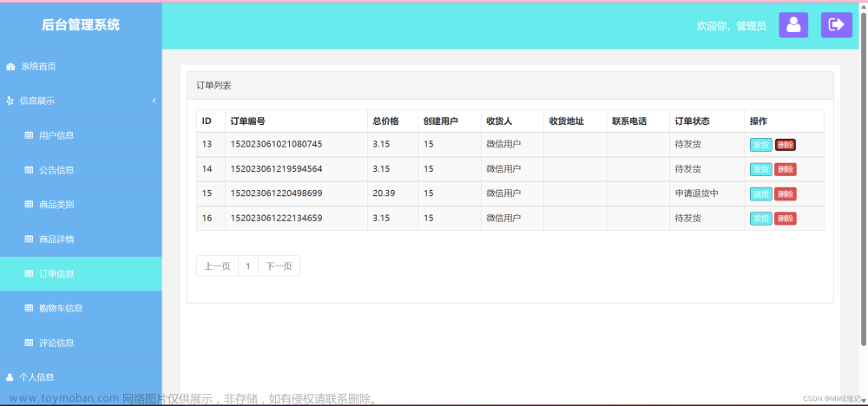
Task: Click the table icon next to 用户信息
Action: (29, 135)
